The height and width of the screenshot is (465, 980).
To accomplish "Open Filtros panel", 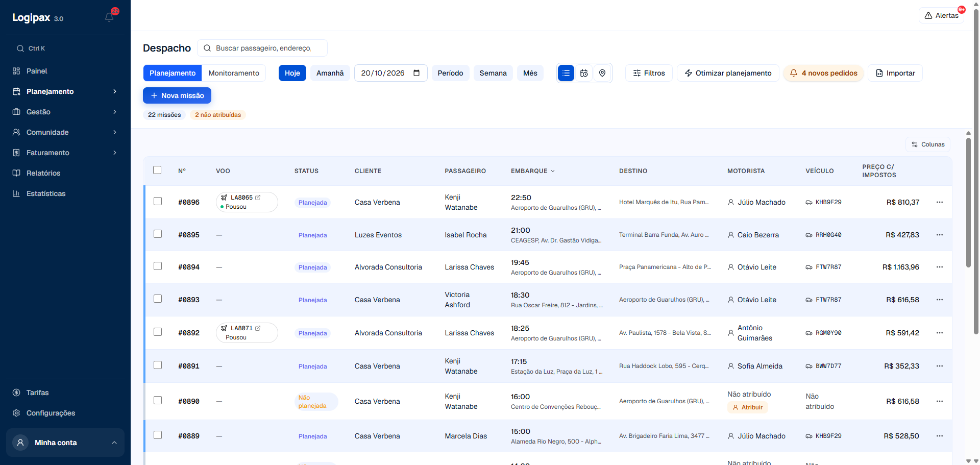I will (x=649, y=73).
